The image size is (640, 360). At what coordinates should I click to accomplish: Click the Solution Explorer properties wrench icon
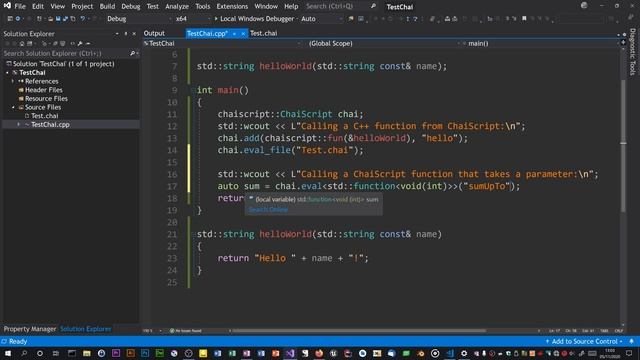pyautogui.click(x=80, y=43)
